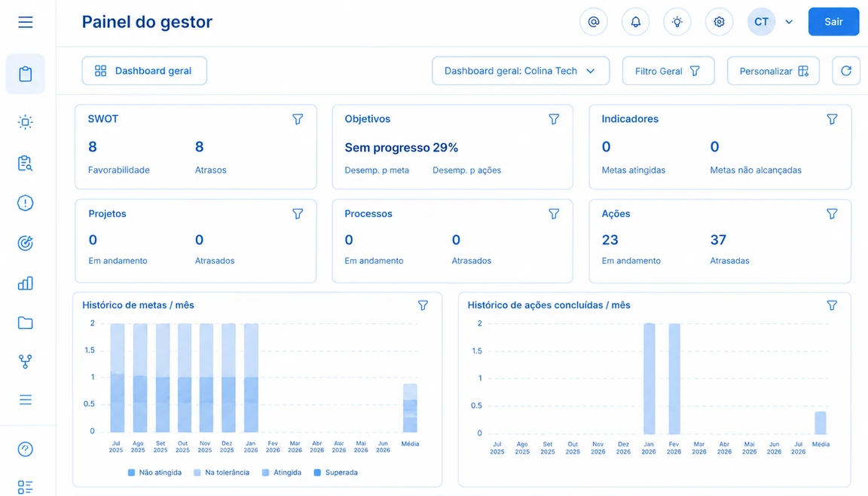Screen dimensions: 868x496
Task: Open the hamburger menu in the top-left corner
Action: 26,22
